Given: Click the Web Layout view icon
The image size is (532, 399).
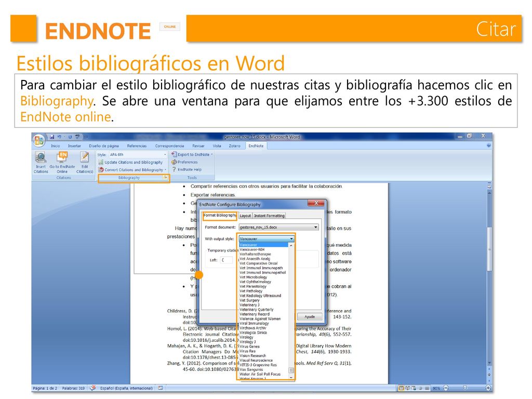Looking at the screenshot, I should coord(414,388).
